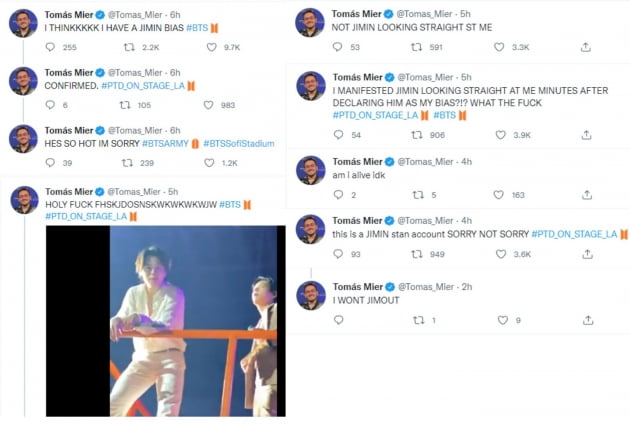Retweet the 'CONFIRMED.' tweet
Image resolution: width=630 pixels, height=430 pixels.
coord(125,105)
